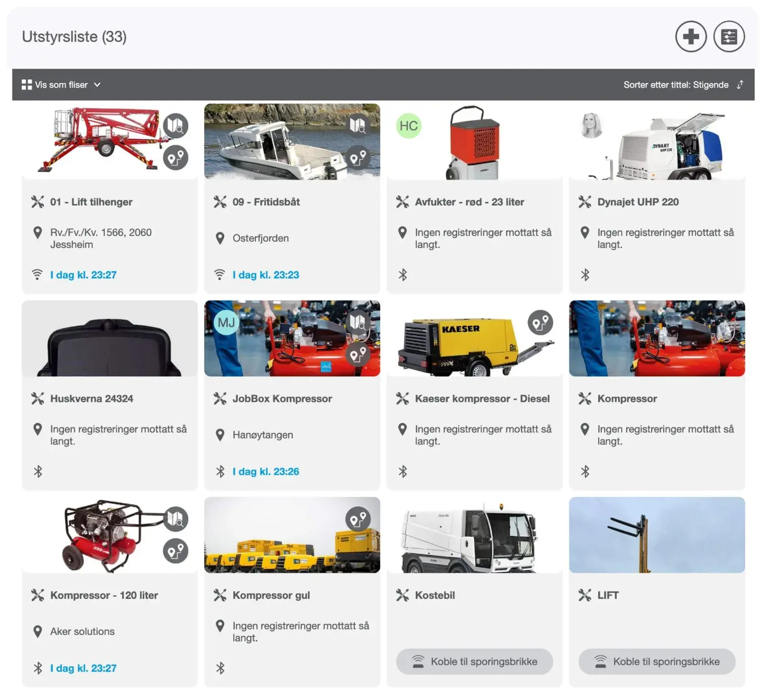This screenshot has width=765, height=700.
Task: Open the Huskverna 24324 equipment image
Action: click(x=109, y=339)
